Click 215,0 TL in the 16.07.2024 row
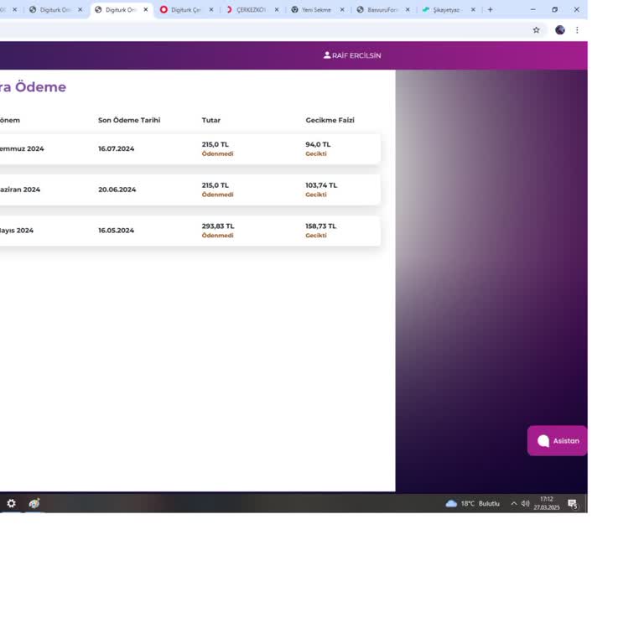 coord(216,144)
